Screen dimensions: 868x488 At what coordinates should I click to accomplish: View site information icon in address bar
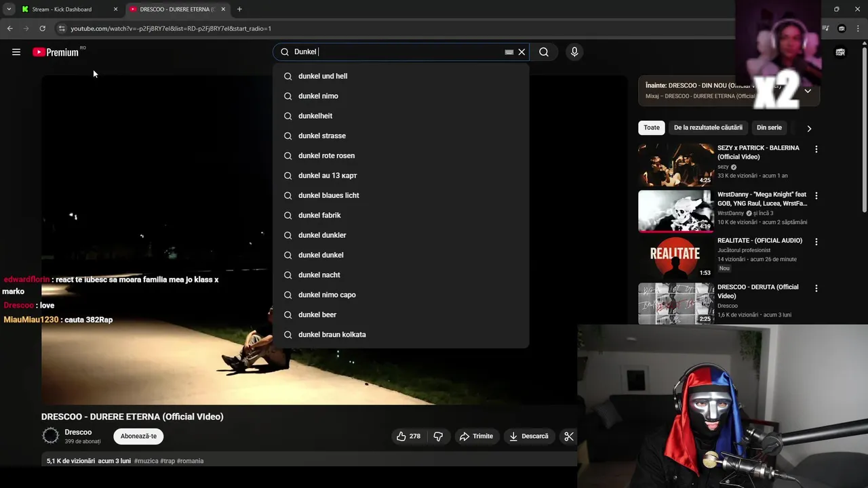coord(62,28)
